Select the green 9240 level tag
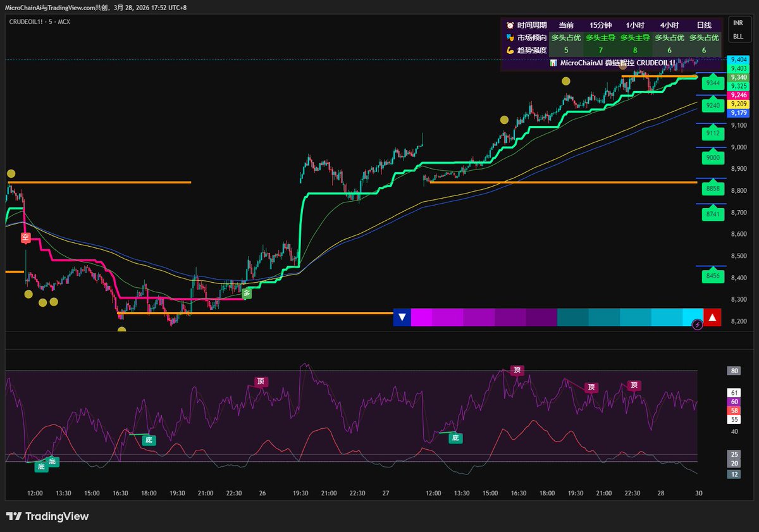This screenshot has height=532, width=759. pos(713,105)
